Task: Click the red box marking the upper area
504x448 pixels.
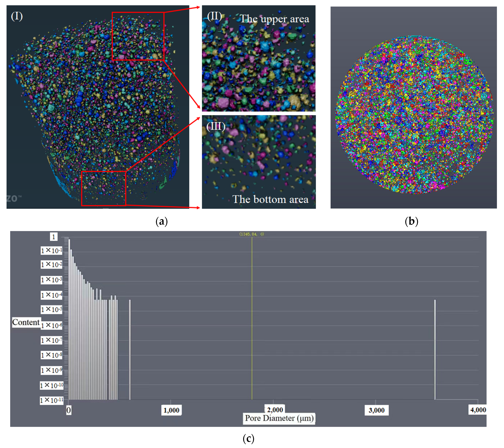Action: (138, 36)
